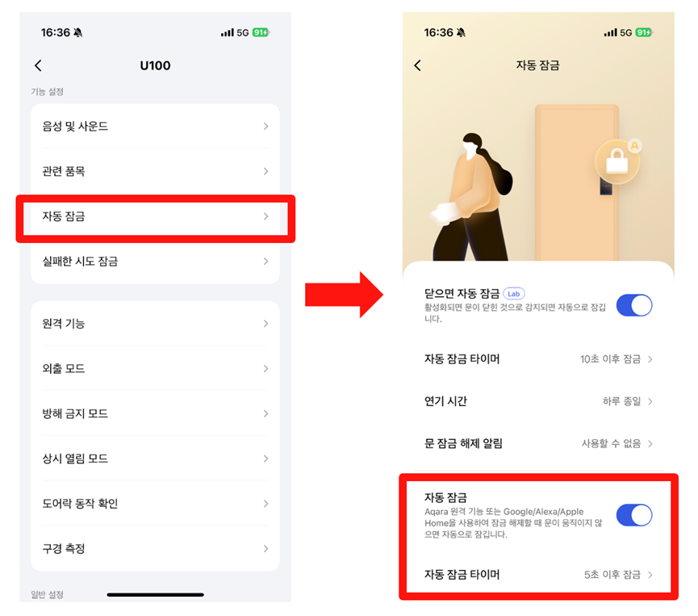Disable the lower 자동 잠금 remote switch
Screen dimensions: 698x616
(634, 515)
